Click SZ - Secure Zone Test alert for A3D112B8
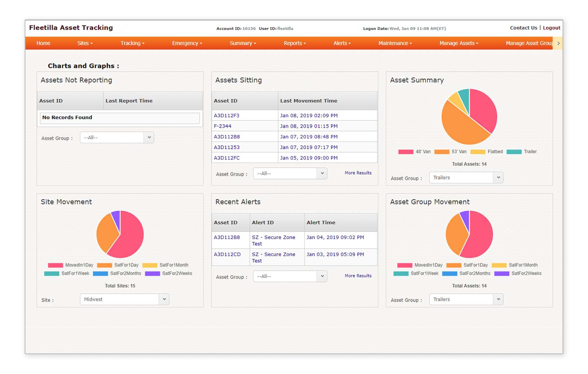The height and width of the screenshot is (374, 588). tap(274, 240)
